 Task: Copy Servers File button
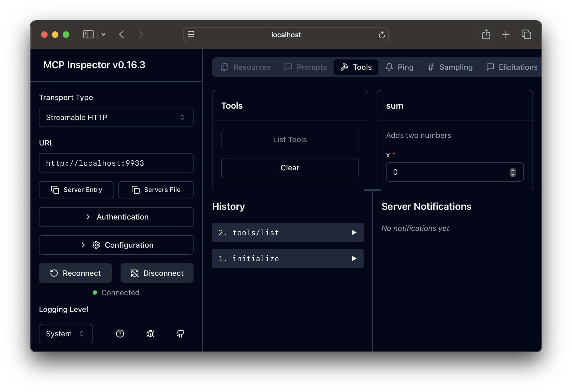(156, 190)
